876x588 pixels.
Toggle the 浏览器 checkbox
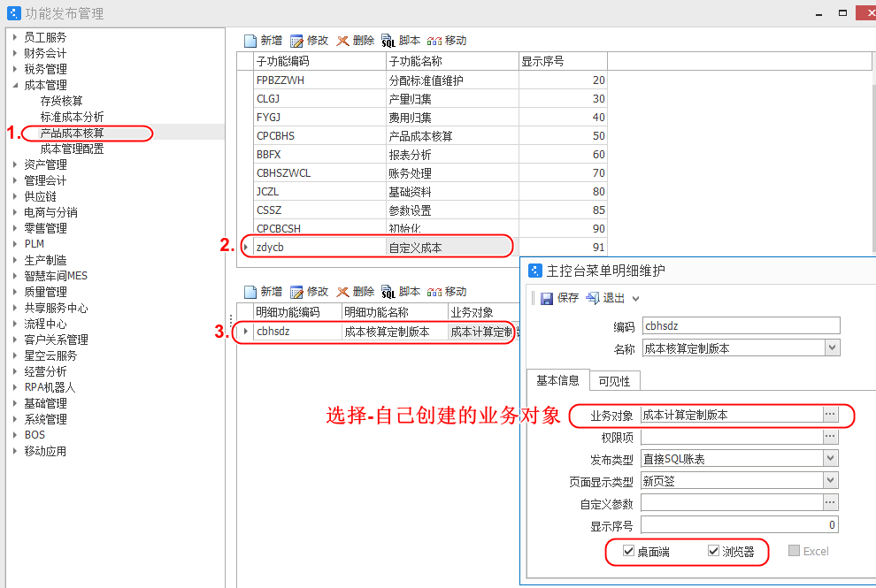click(x=713, y=552)
